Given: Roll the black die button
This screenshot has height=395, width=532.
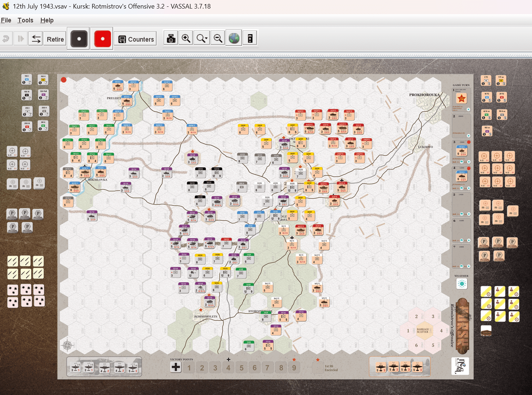Looking at the screenshot, I should pos(79,39).
